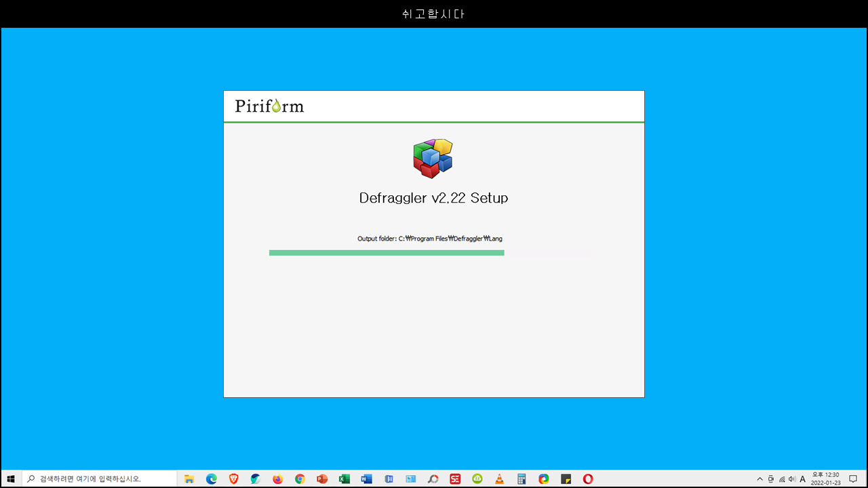Open PowerPoint from the taskbar
The image size is (868, 488).
pos(322,479)
